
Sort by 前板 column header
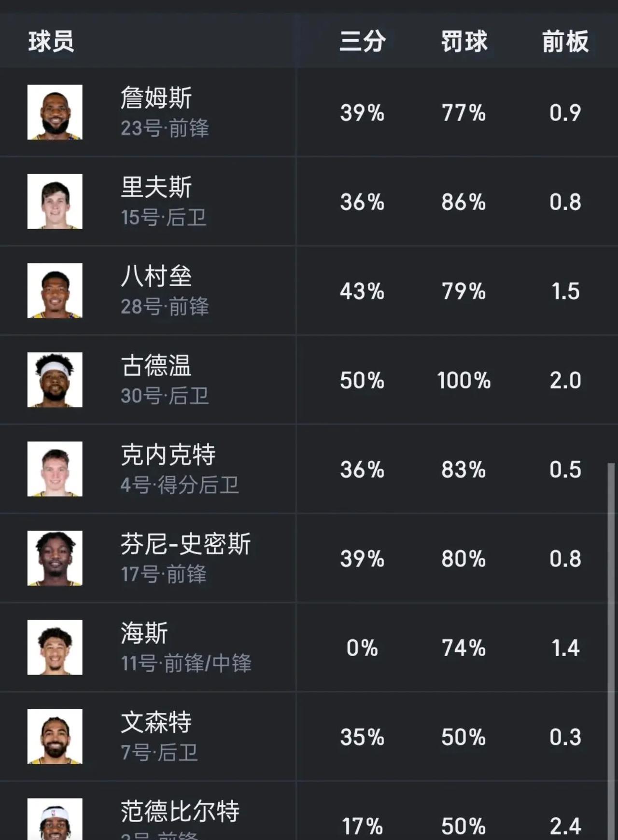click(565, 41)
